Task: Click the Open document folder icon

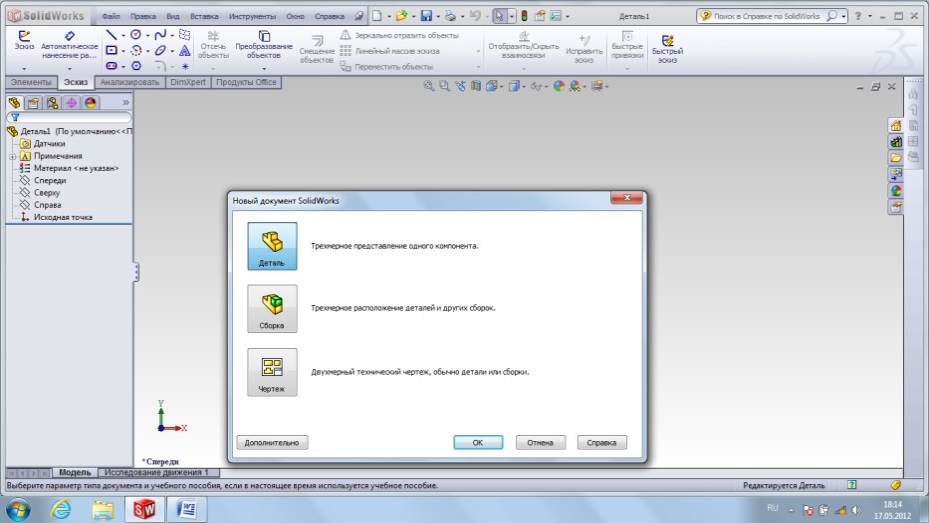Action: [402, 16]
